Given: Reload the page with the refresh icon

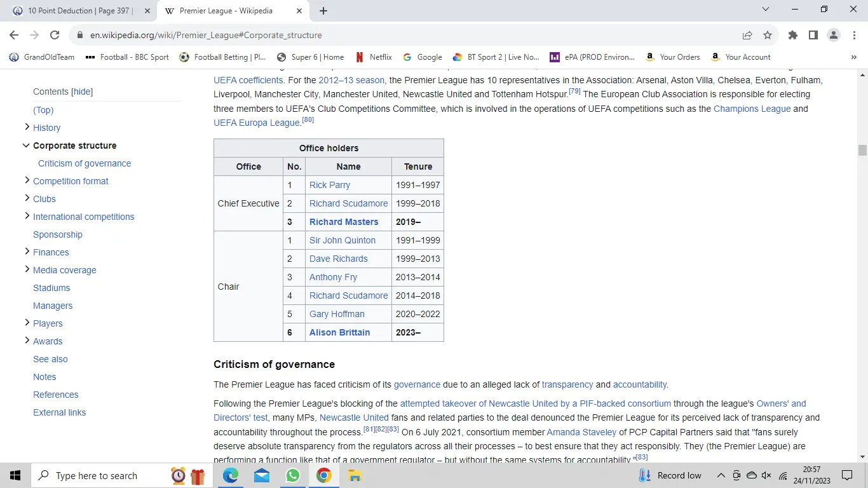Looking at the screenshot, I should (x=55, y=36).
